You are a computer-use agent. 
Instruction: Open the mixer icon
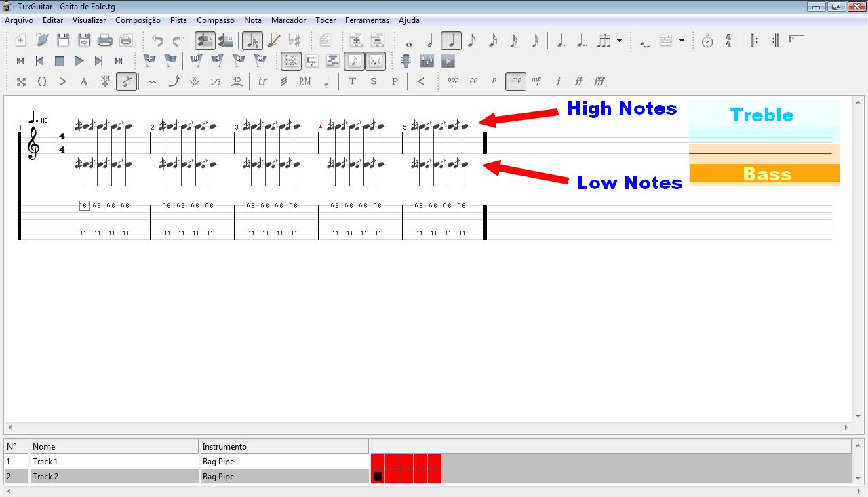coord(427,61)
